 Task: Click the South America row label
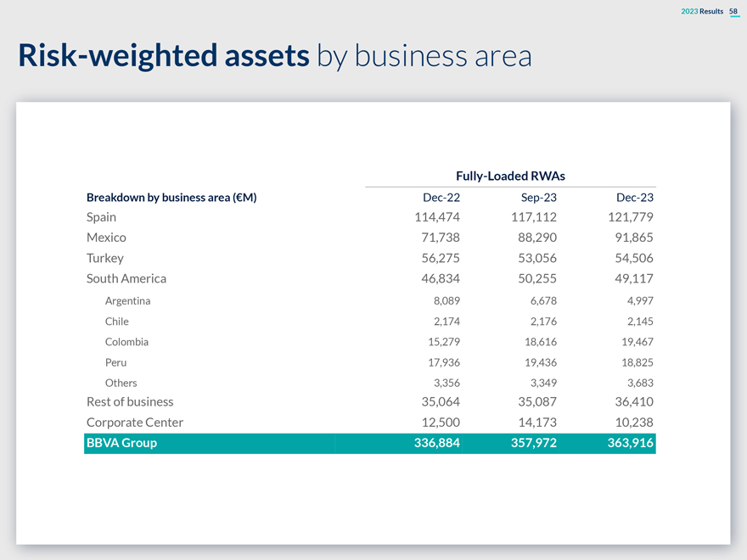click(x=126, y=278)
